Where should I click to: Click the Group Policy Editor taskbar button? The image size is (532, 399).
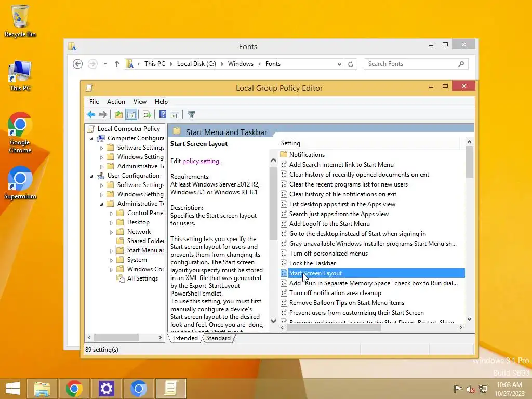click(170, 389)
